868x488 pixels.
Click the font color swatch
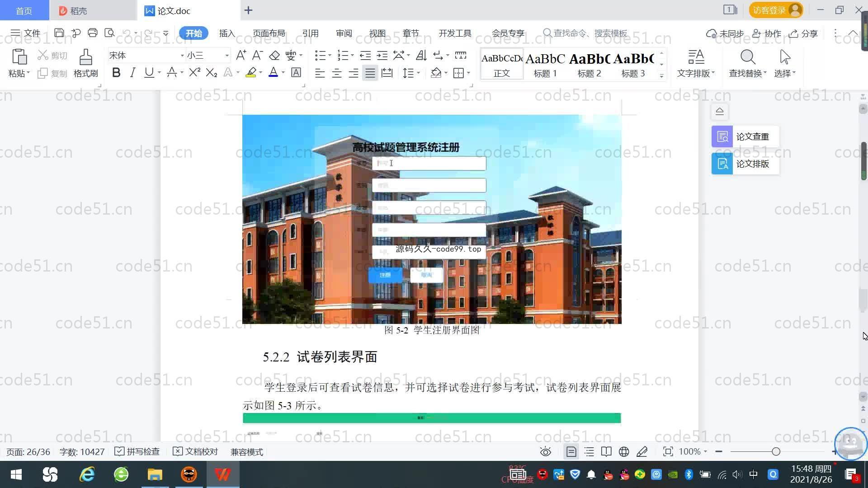pos(273,72)
